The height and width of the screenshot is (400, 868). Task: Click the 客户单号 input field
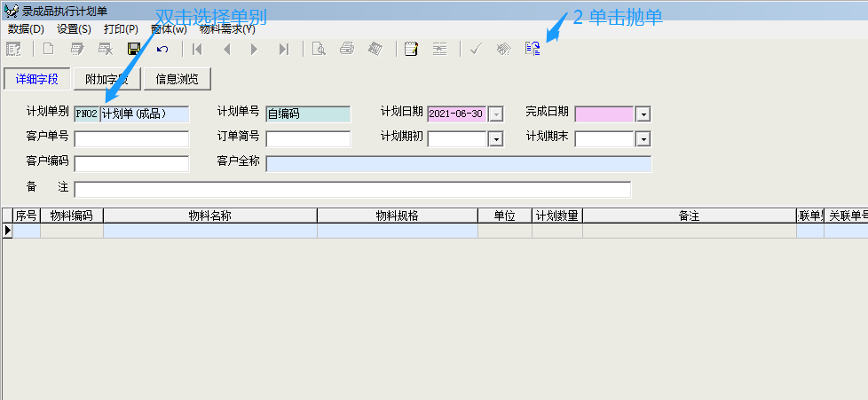point(131,138)
